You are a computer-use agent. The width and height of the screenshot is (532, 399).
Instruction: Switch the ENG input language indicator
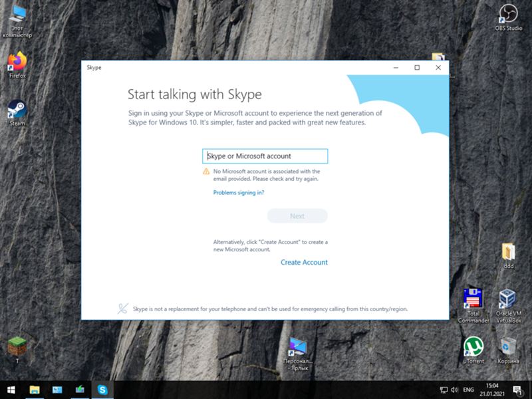pos(468,390)
